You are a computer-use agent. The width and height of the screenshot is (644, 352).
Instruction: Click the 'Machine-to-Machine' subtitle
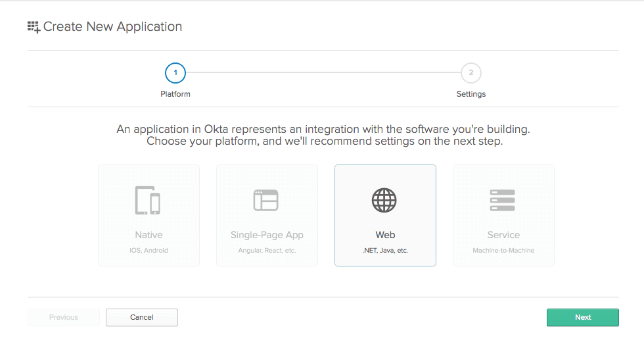(503, 251)
